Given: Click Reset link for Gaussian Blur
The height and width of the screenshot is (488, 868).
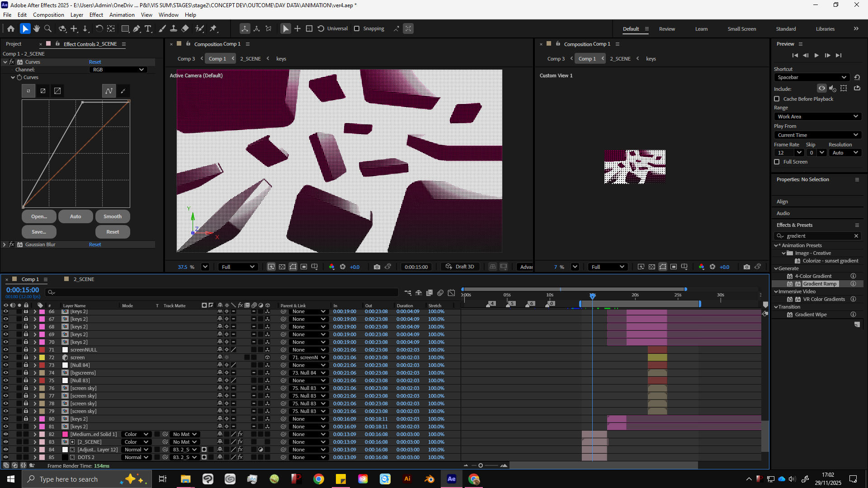Looking at the screenshot, I should point(95,244).
